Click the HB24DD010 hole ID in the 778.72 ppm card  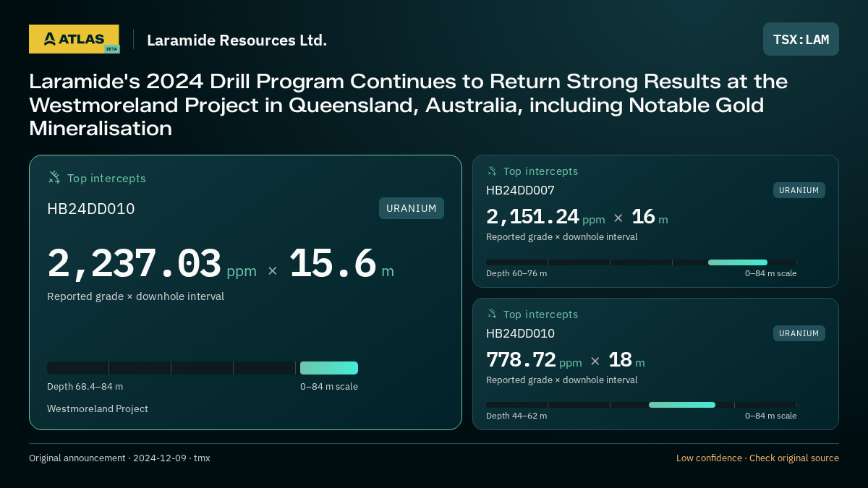click(520, 333)
